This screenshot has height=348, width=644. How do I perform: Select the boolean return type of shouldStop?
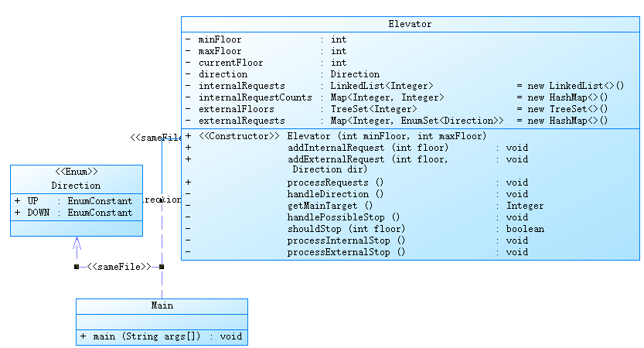[x=525, y=228]
